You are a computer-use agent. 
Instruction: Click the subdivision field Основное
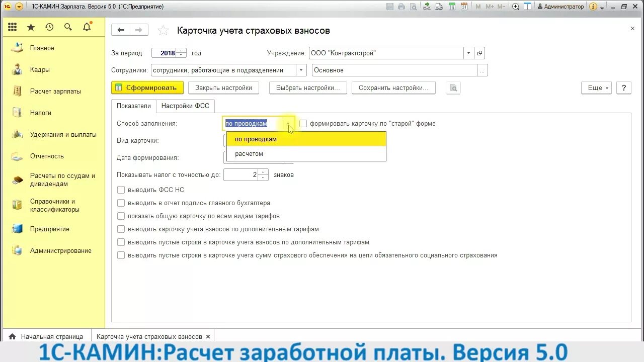point(394,70)
